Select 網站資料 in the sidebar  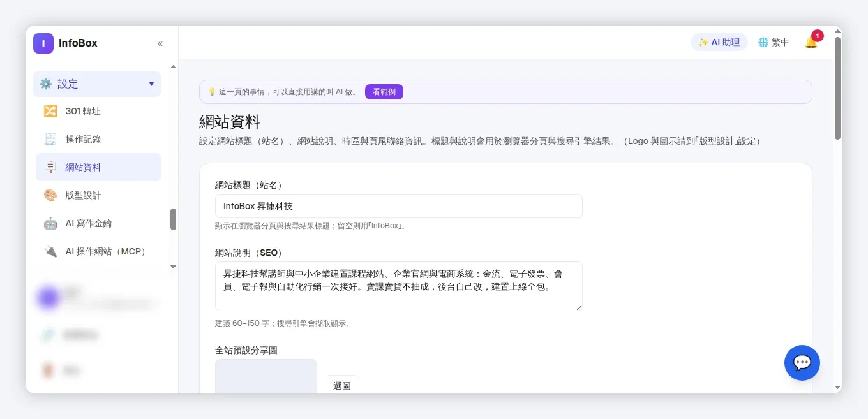pos(98,167)
